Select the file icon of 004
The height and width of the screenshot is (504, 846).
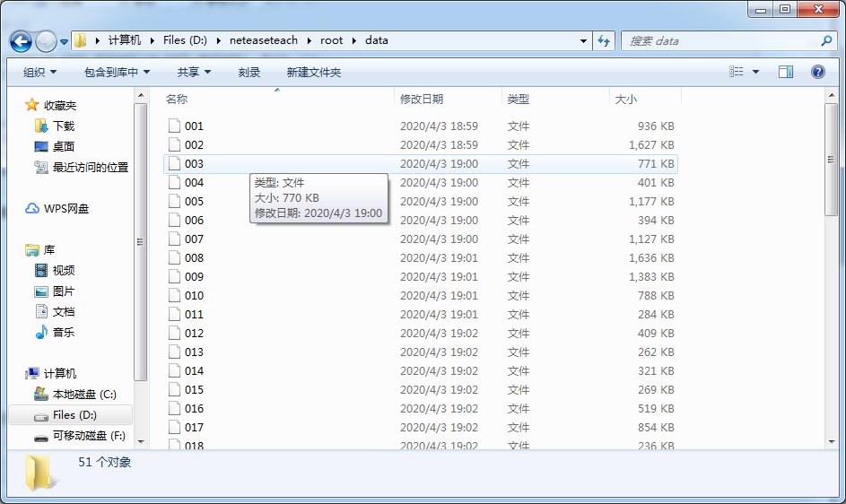[x=174, y=182]
